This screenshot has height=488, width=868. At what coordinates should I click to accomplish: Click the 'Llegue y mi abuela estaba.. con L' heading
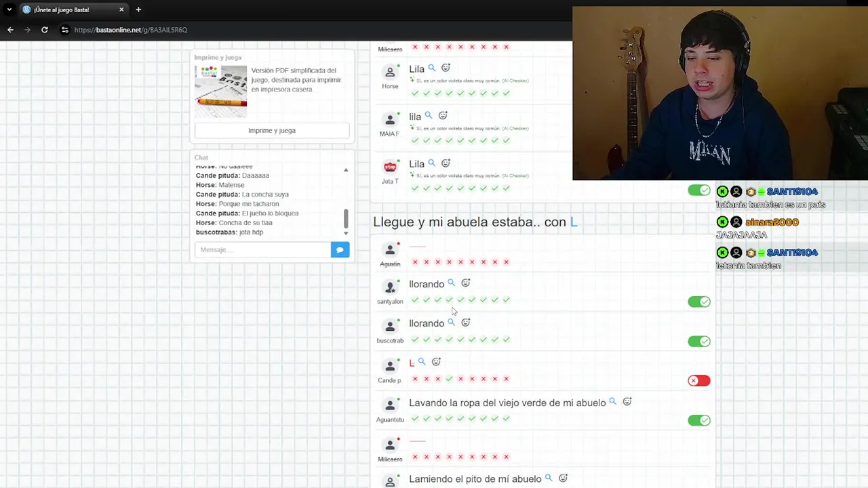(475, 222)
